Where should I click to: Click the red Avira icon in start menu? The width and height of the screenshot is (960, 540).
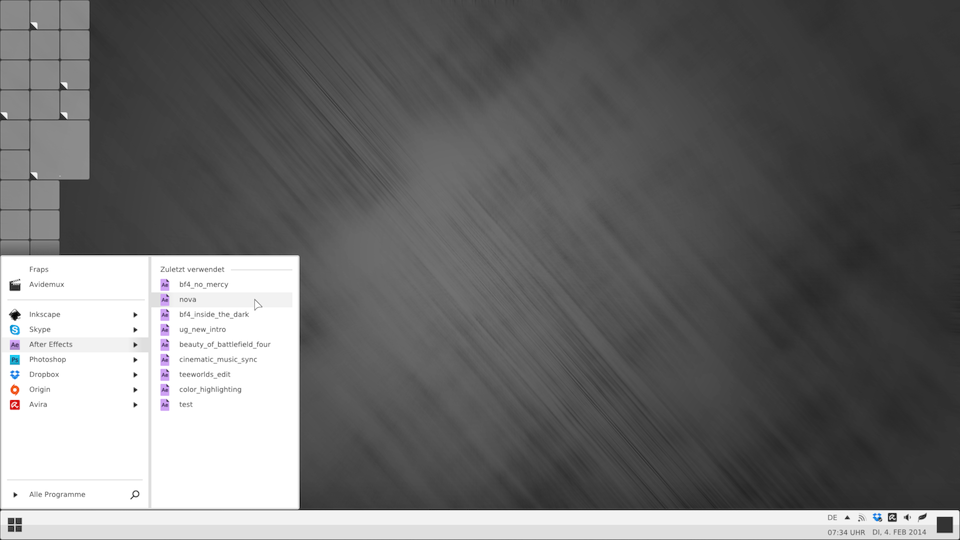(x=15, y=405)
